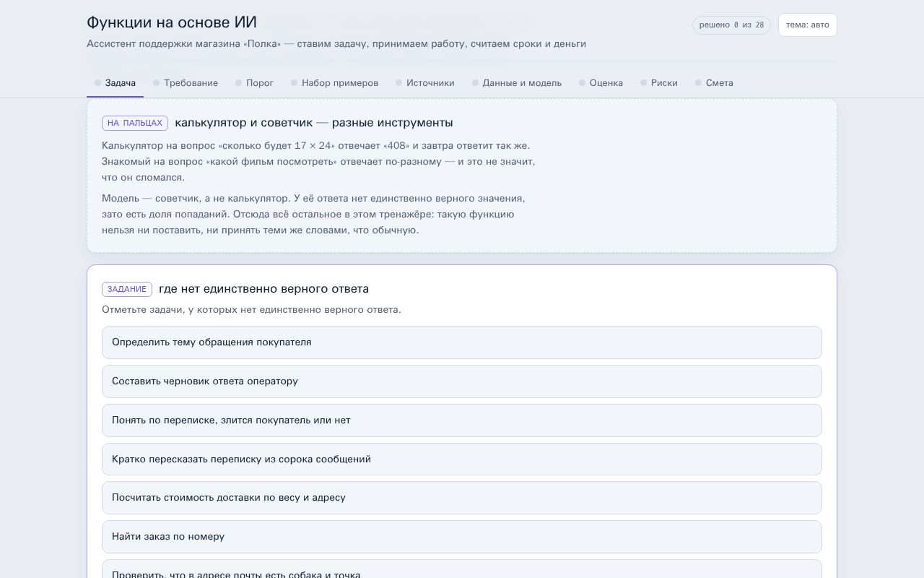This screenshot has width=924, height=578.
Task: Go to the Риски tab
Action: tap(659, 83)
